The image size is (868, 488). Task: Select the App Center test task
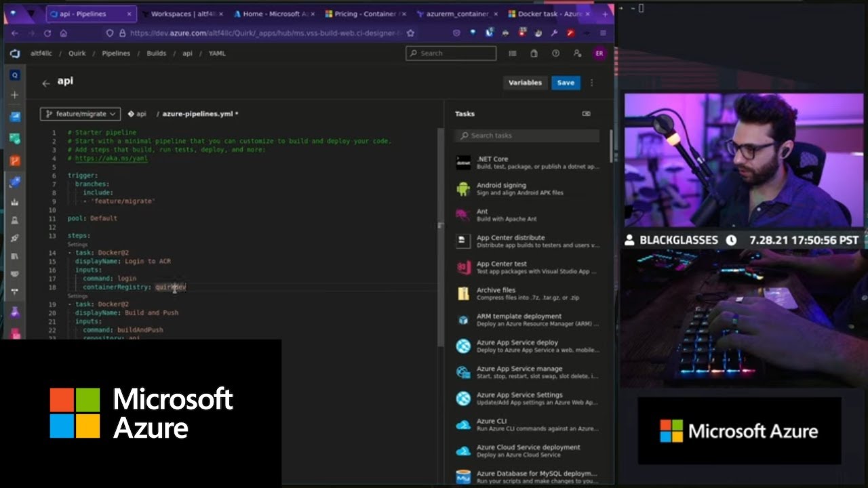pyautogui.click(x=528, y=267)
